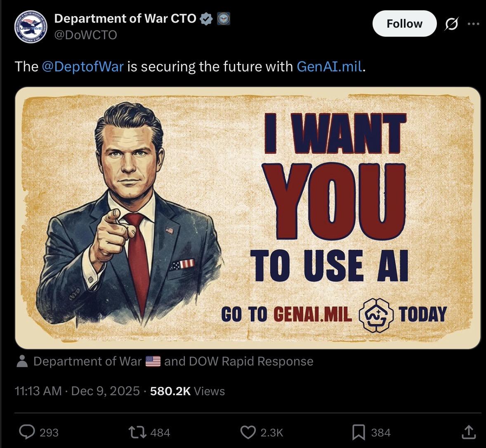Open tagged accounts Department of War and DOW Rapid Response
This screenshot has width=486, height=448.
173,361
